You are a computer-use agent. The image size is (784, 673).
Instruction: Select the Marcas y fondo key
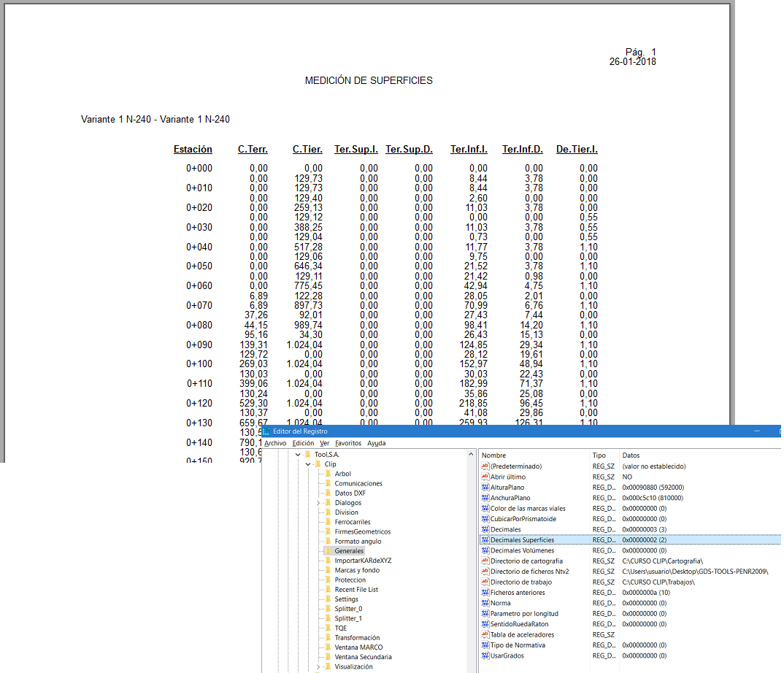tap(357, 571)
